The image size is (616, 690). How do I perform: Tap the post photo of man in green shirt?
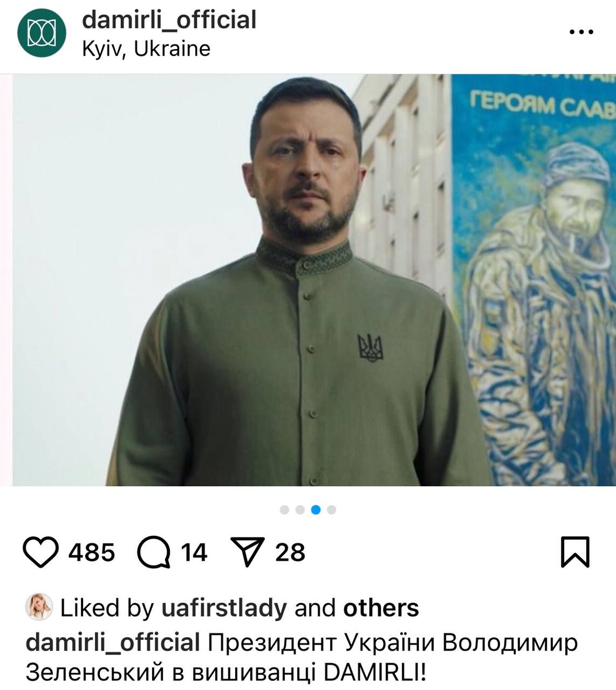(x=314, y=280)
